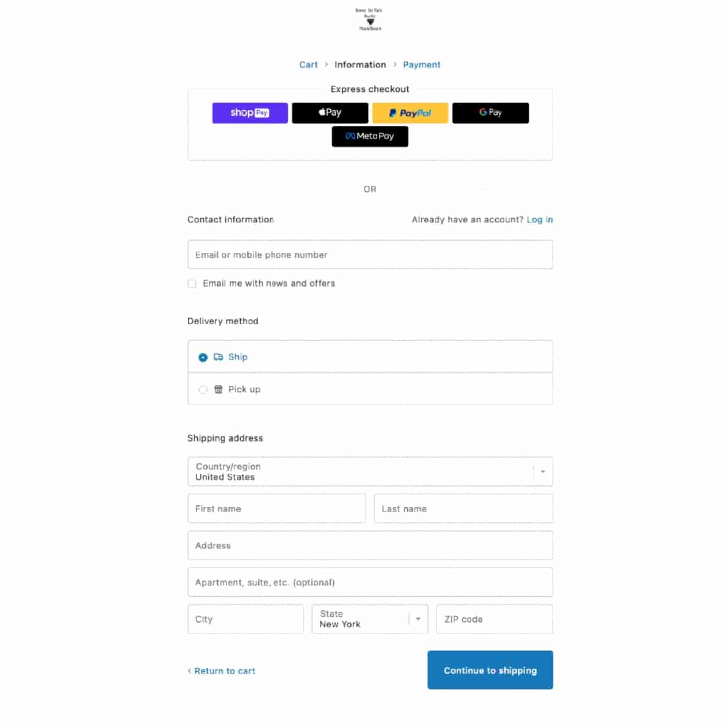728x728 pixels.
Task: Click into the ZIP code field
Action: point(495,619)
